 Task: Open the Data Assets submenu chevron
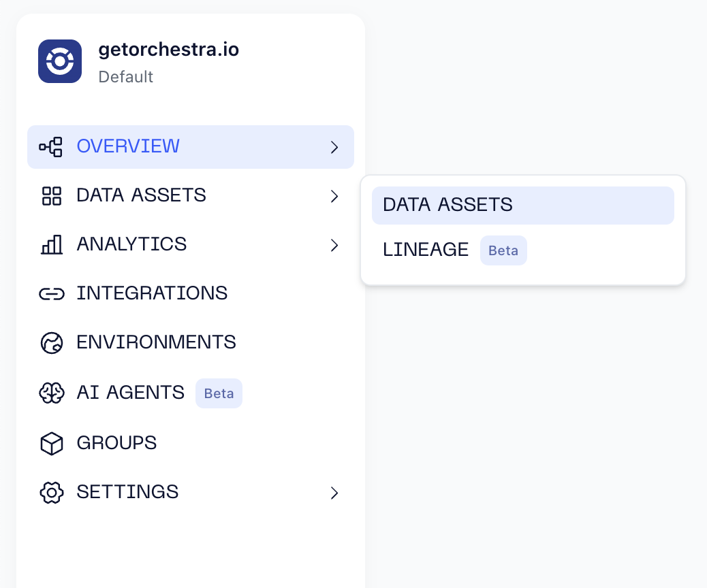point(334,196)
